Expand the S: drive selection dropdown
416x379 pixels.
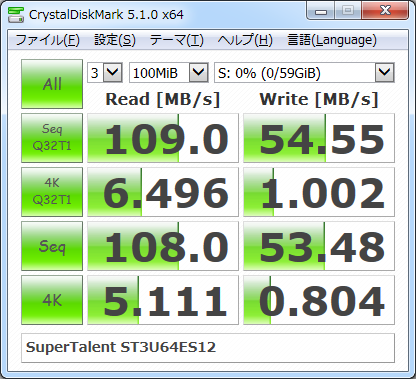coord(385,72)
